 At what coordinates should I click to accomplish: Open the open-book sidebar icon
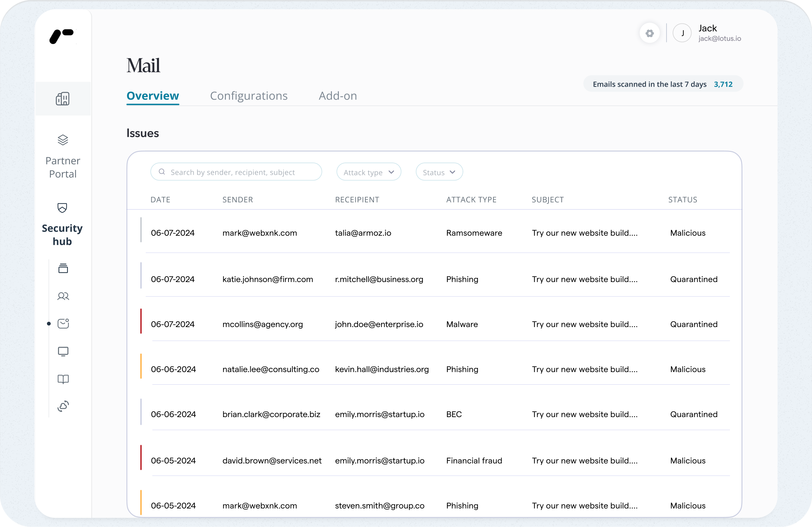pos(63,379)
